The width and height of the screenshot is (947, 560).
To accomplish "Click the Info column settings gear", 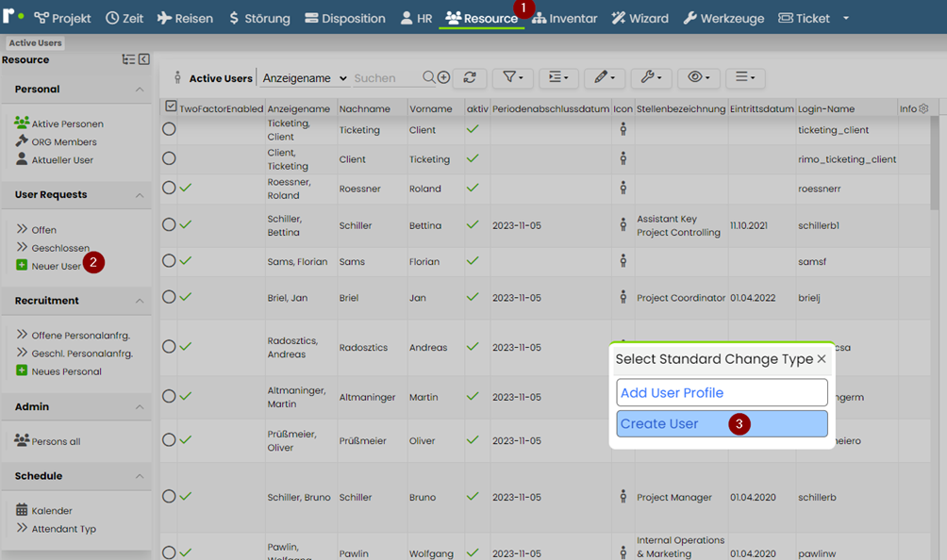I will coord(922,108).
